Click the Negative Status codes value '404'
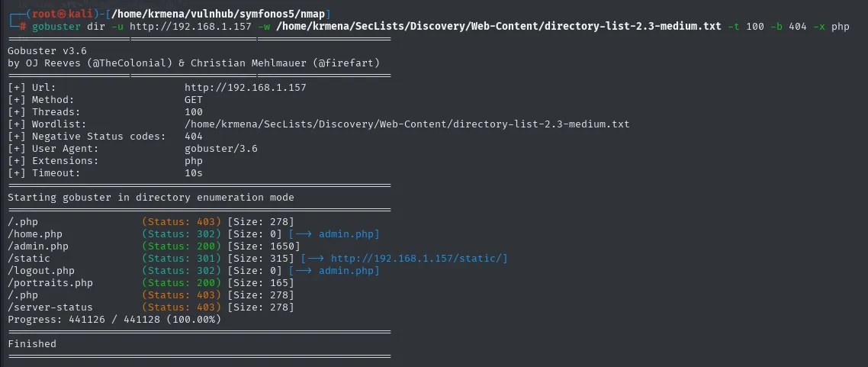This screenshot has width=868, height=367. pyautogui.click(x=193, y=136)
